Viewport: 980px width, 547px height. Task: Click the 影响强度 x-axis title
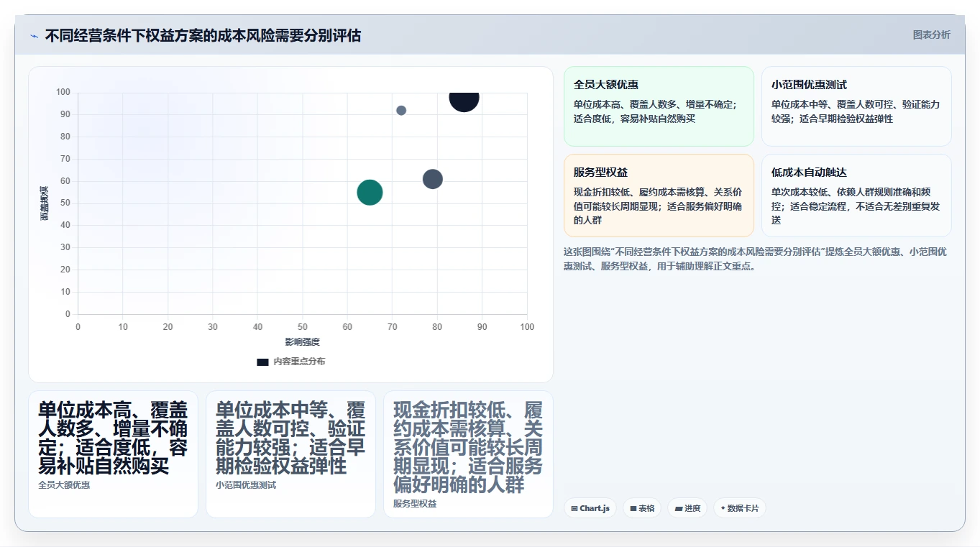click(302, 342)
